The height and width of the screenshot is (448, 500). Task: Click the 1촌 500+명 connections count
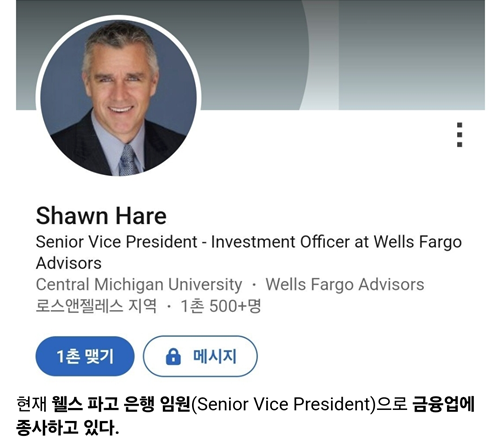coord(221,306)
